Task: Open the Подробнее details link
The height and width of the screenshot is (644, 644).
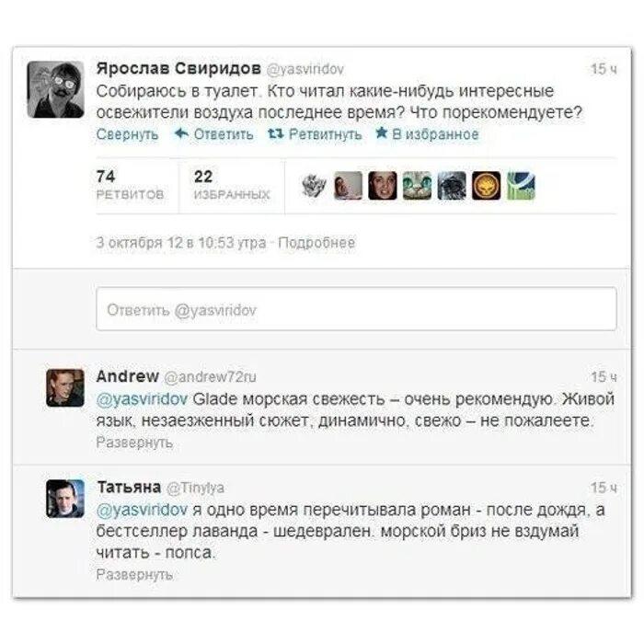Action: coord(316,243)
